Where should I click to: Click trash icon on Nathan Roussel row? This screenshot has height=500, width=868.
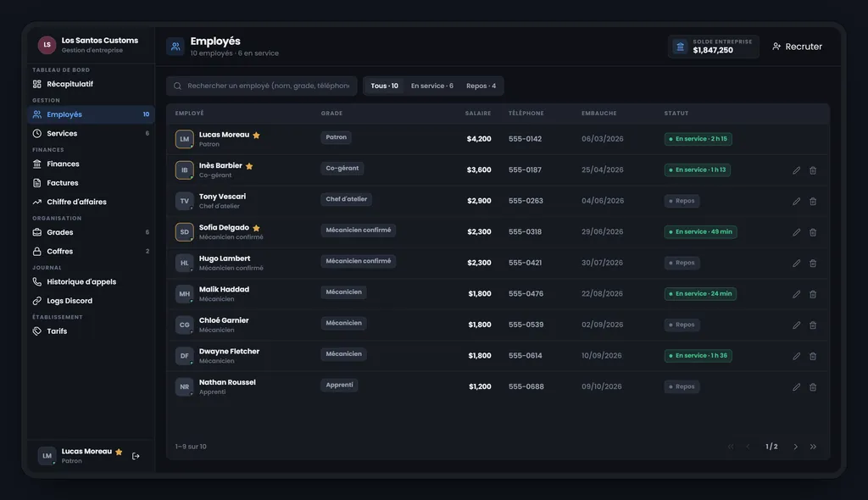(813, 387)
